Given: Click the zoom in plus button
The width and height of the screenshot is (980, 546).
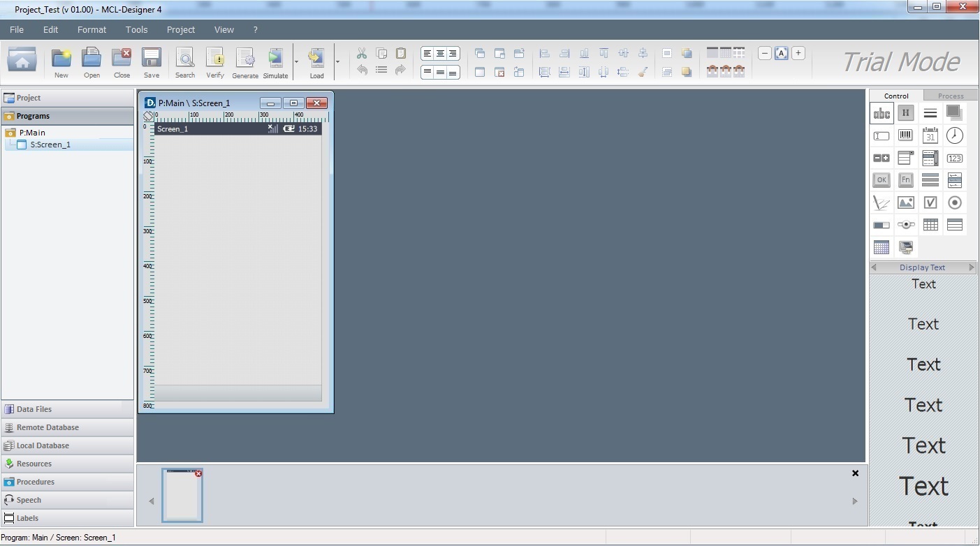Looking at the screenshot, I should pos(798,53).
